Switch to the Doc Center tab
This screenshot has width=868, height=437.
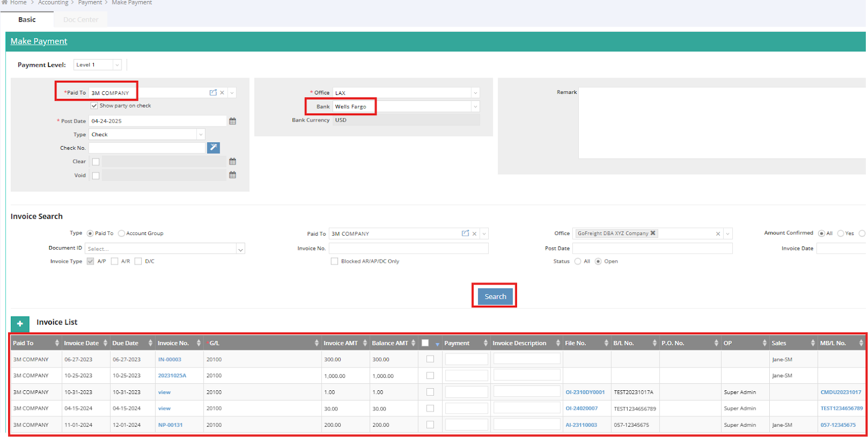tap(81, 20)
